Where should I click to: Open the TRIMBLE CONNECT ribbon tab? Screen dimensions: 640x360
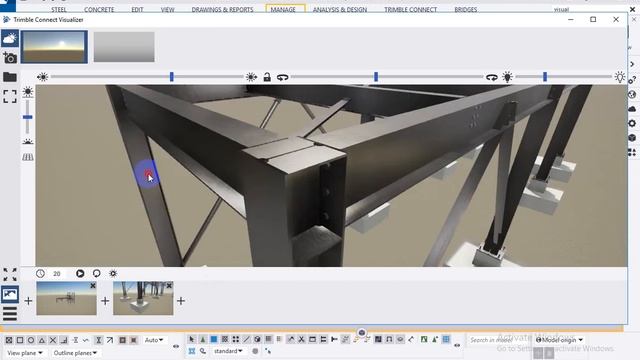coord(411,9)
